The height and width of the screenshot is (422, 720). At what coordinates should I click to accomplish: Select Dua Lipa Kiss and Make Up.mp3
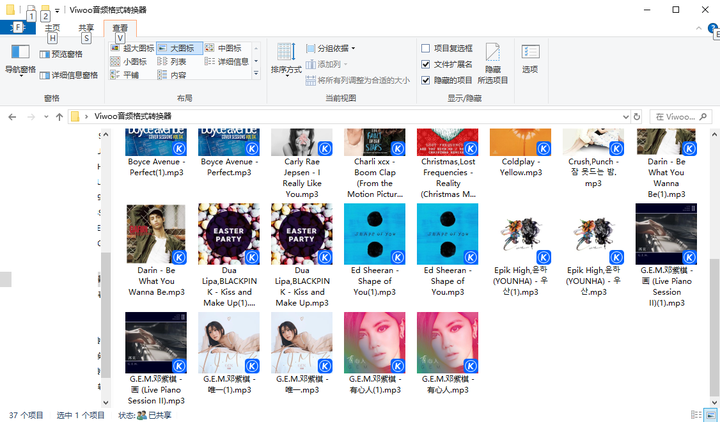click(x=302, y=256)
